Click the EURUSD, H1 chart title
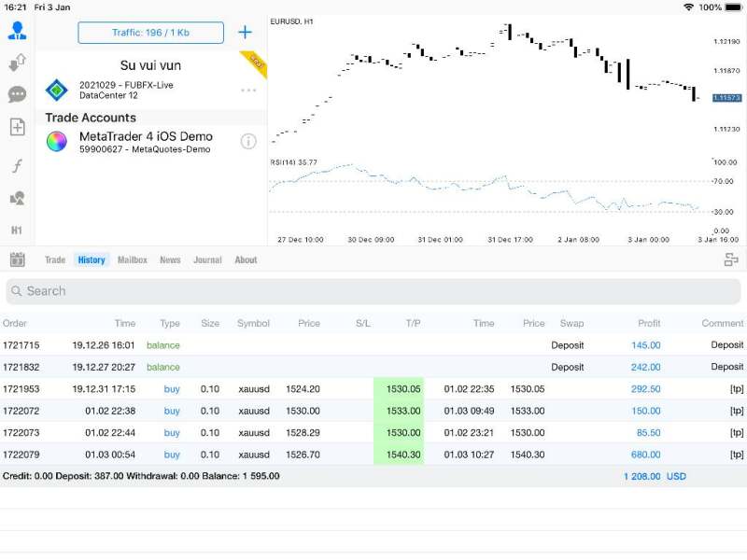 [291, 21]
